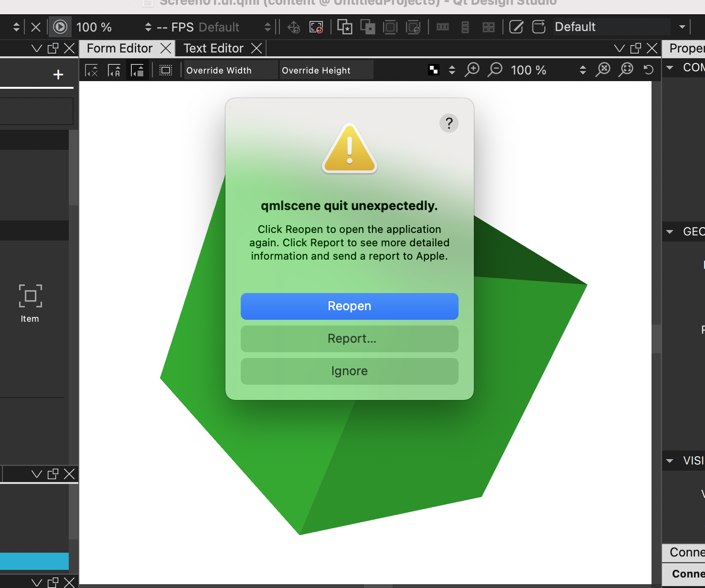The height and width of the screenshot is (588, 705).
Task: Open Form Editor panel chevron menu
Action: pyautogui.click(x=620, y=48)
